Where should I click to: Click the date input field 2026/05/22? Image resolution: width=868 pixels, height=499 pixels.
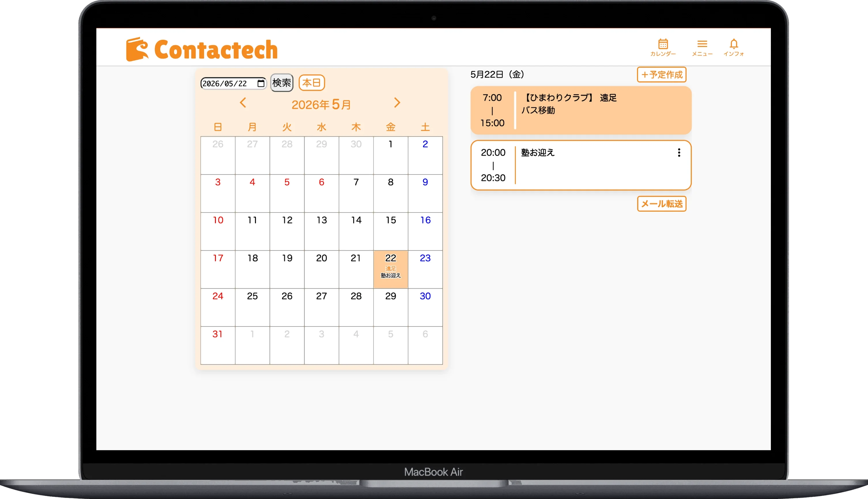233,83
